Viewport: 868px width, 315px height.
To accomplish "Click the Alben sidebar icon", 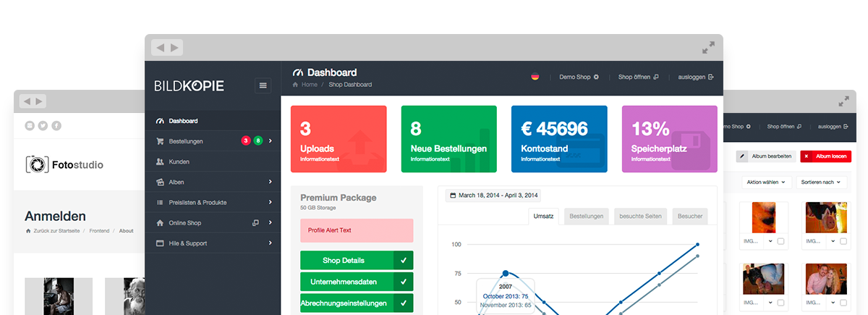I will click(160, 182).
